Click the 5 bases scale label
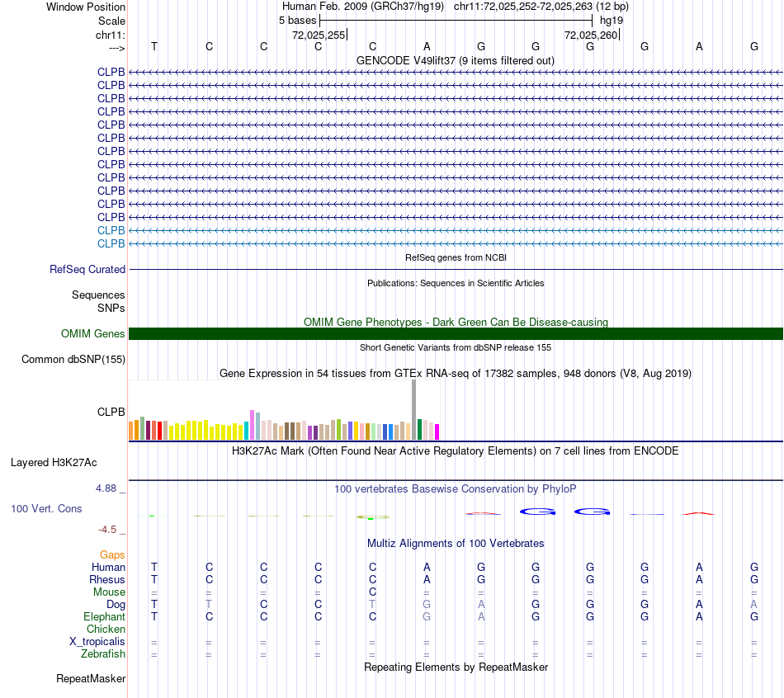 (297, 21)
